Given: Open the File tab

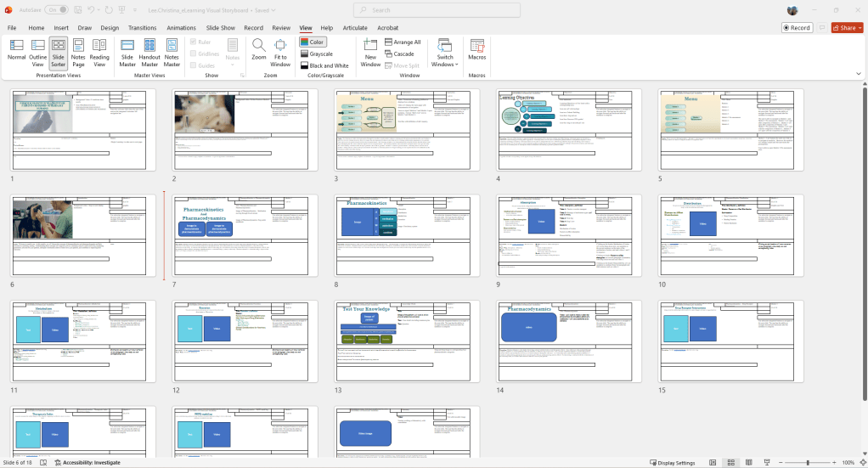Looking at the screenshot, I should pyautogui.click(x=12, y=28).
